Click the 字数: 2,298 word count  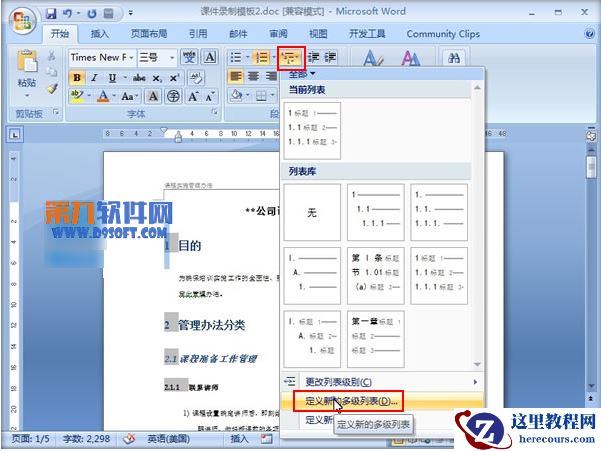(x=86, y=439)
